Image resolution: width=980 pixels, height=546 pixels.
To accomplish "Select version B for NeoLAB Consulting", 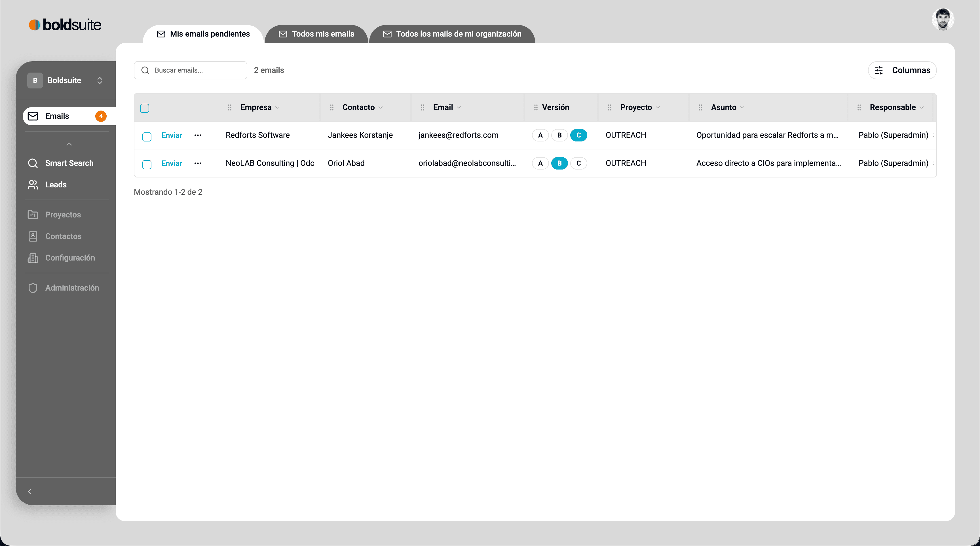I will [559, 164].
